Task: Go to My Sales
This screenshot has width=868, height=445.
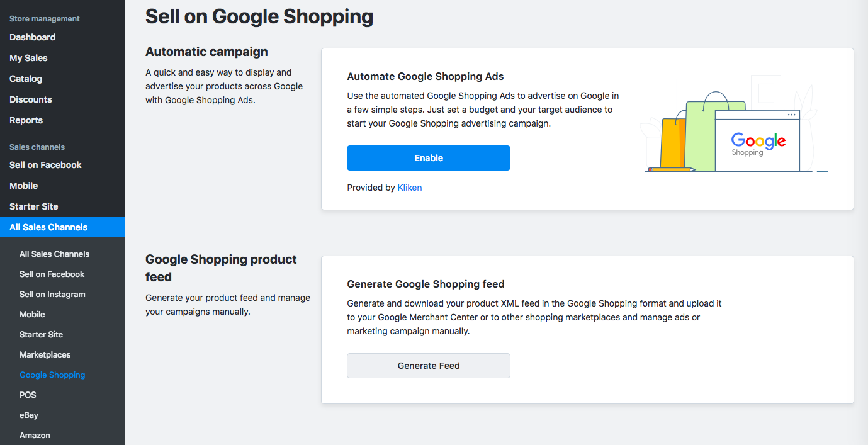Action: (28, 58)
